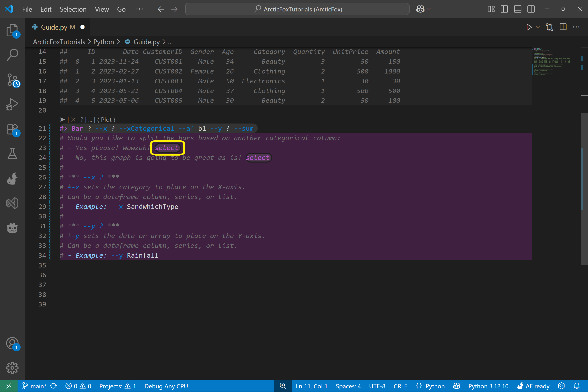The height and width of the screenshot is (392, 588).
Task: Open the Visual Studio solution icon
Action: tap(12, 203)
